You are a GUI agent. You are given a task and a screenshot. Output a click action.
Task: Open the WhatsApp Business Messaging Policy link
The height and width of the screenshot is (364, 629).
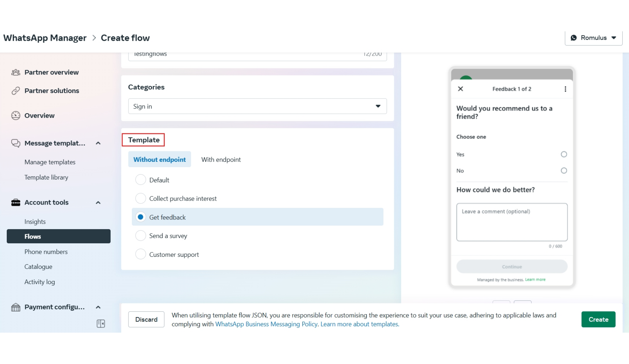click(x=267, y=324)
